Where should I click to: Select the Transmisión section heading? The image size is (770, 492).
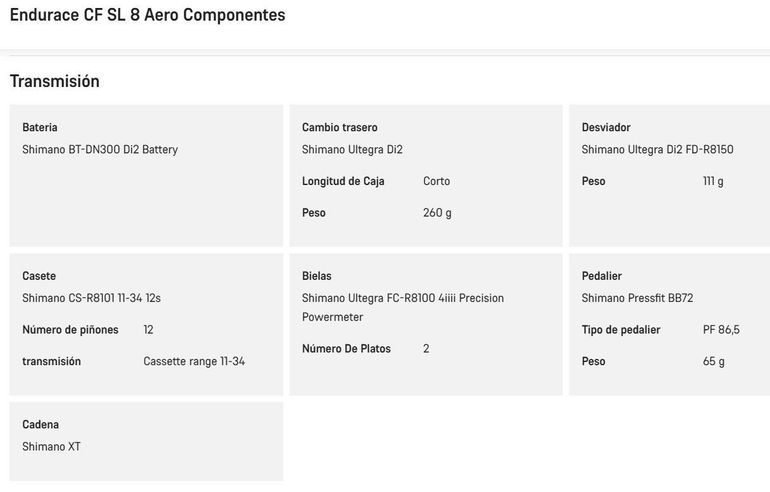[55, 81]
